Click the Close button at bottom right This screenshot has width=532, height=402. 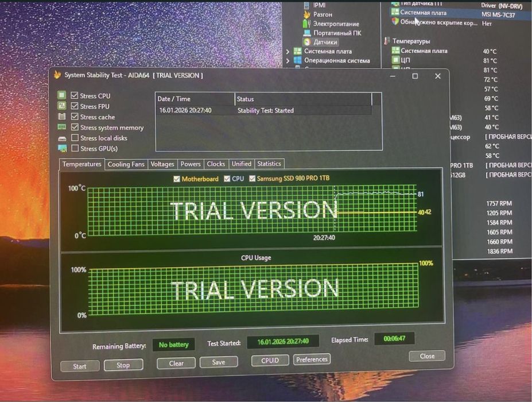coord(427,356)
